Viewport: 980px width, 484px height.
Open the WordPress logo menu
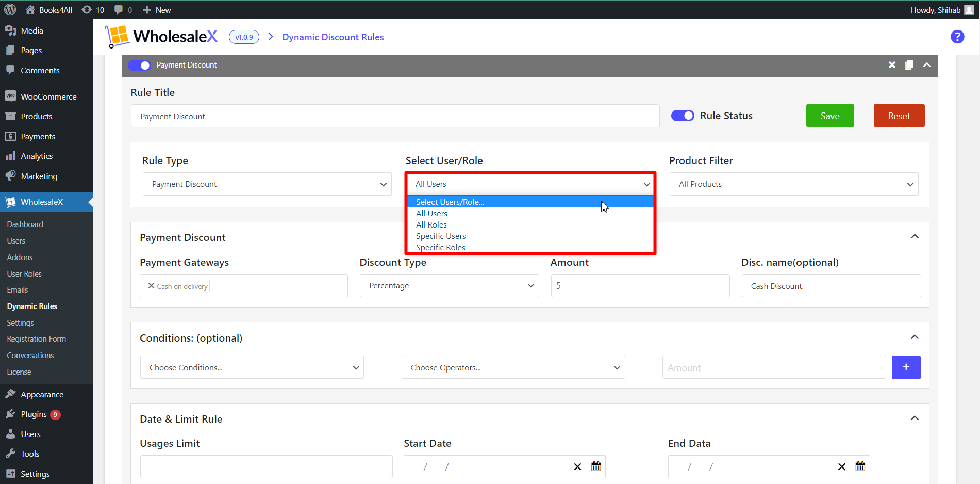pyautogui.click(x=10, y=10)
